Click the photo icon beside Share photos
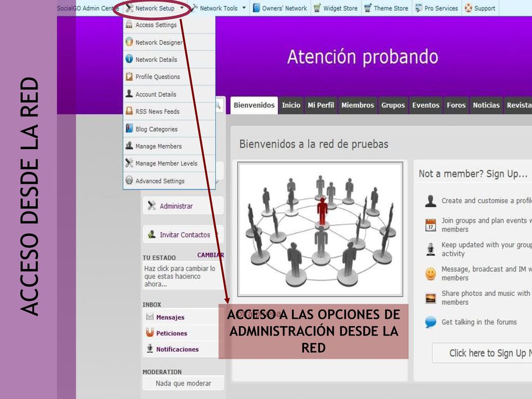Screen dimensions: 532x399 point(431,298)
